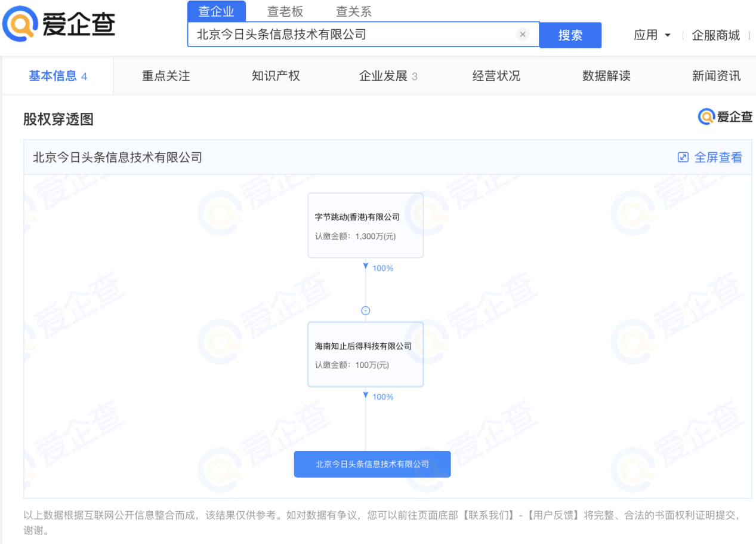Switch to the 查关系 tab
This screenshot has width=756, height=544.
click(x=353, y=11)
